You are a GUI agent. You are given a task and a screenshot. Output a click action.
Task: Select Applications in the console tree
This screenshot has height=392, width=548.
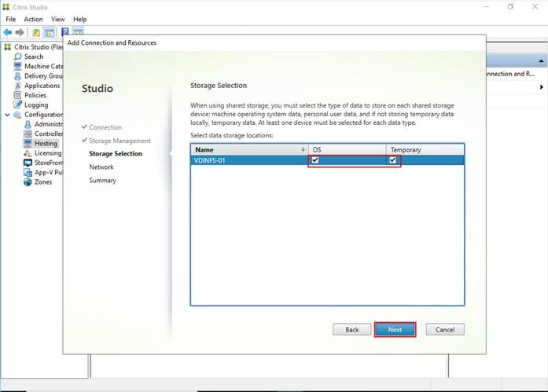[x=42, y=86]
